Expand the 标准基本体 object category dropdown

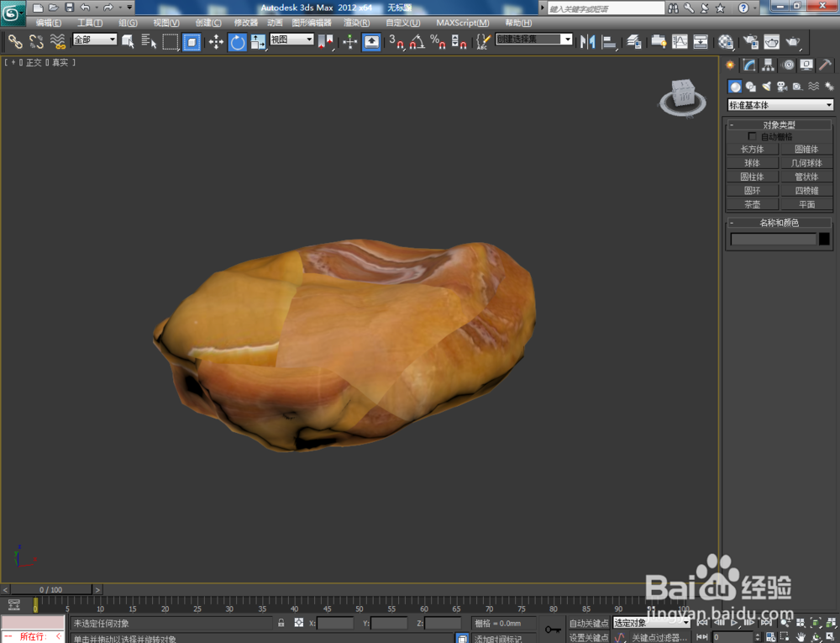click(780, 105)
